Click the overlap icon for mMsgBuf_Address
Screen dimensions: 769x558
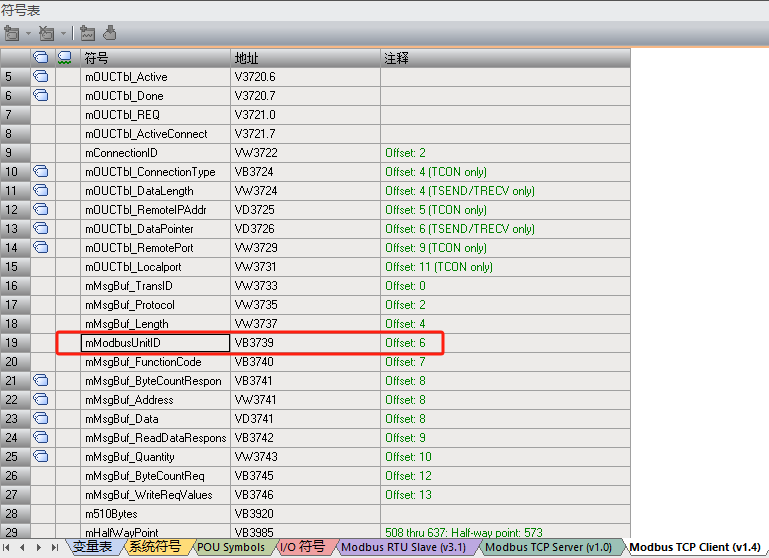pos(41,400)
